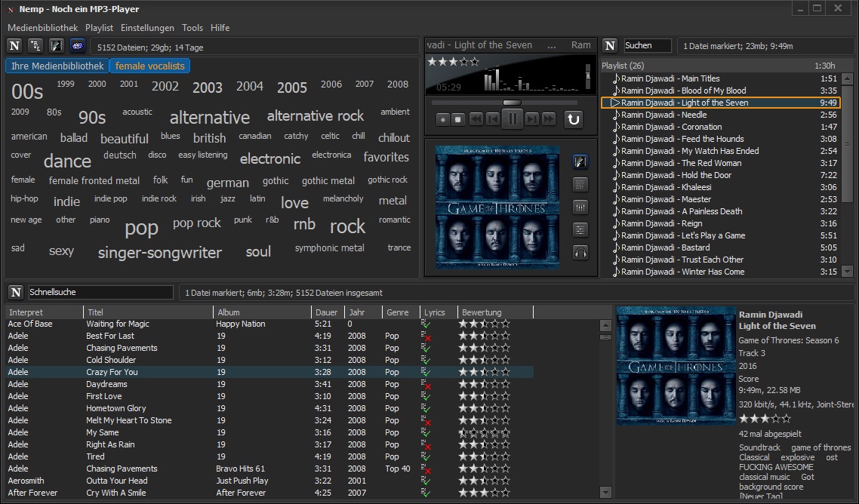
Task: Click the album cover in the details panel
Action: [x=676, y=367]
